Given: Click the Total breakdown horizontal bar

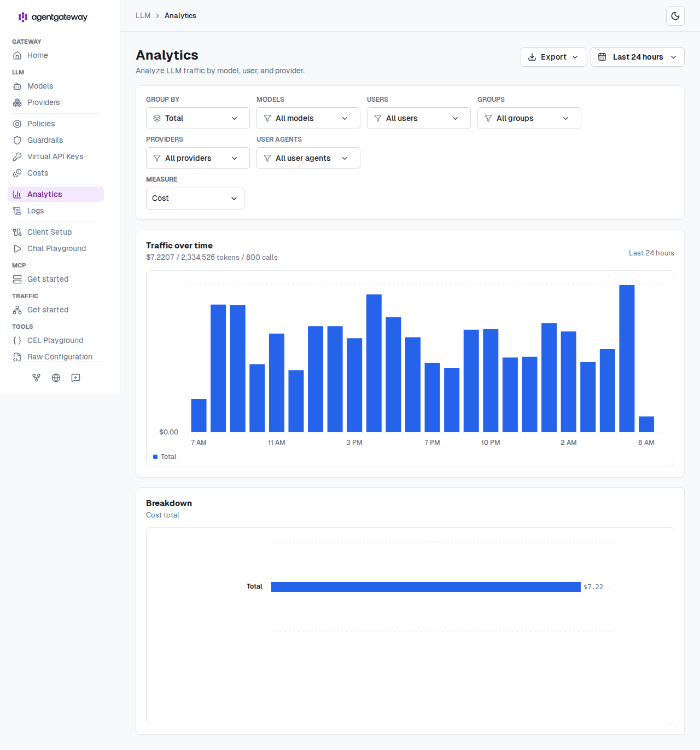Looking at the screenshot, I should click(x=426, y=587).
